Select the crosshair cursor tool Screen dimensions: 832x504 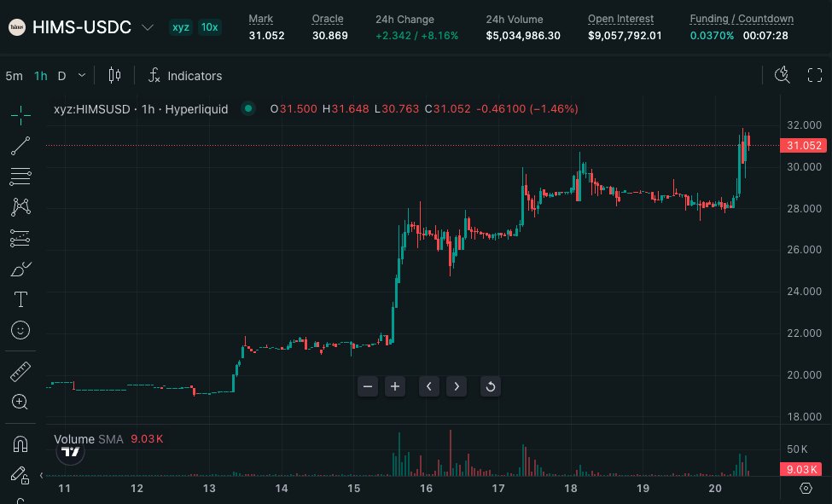(20, 115)
